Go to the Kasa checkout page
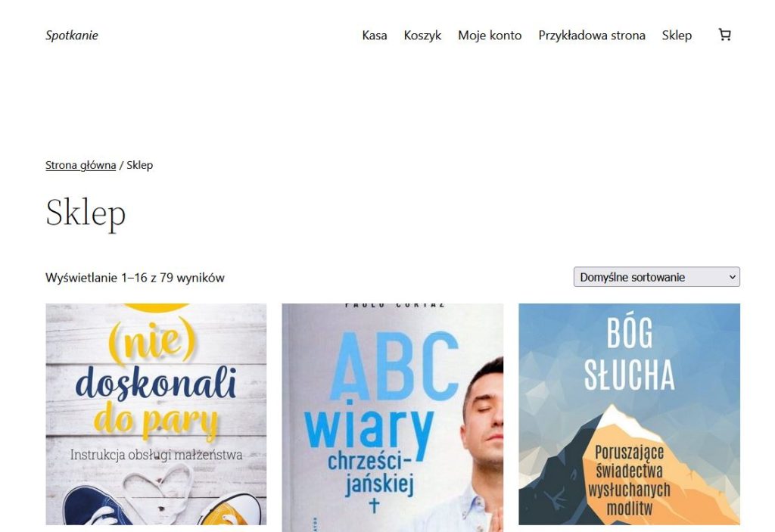This screenshot has height=532, width=775. tap(374, 36)
